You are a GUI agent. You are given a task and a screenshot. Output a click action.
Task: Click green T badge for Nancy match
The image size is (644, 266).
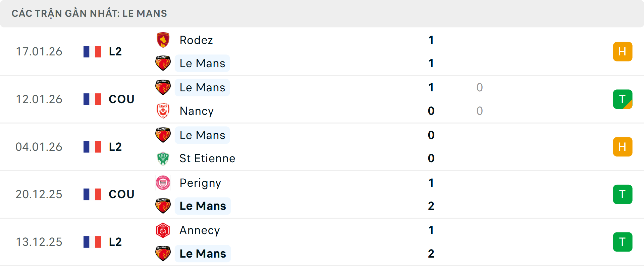coord(623,99)
